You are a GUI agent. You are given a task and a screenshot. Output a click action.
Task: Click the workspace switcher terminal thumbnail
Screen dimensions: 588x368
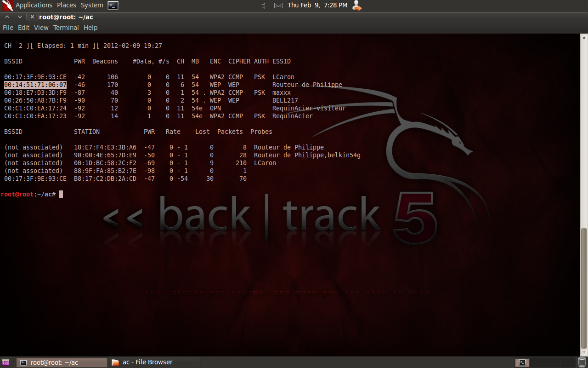point(522,362)
